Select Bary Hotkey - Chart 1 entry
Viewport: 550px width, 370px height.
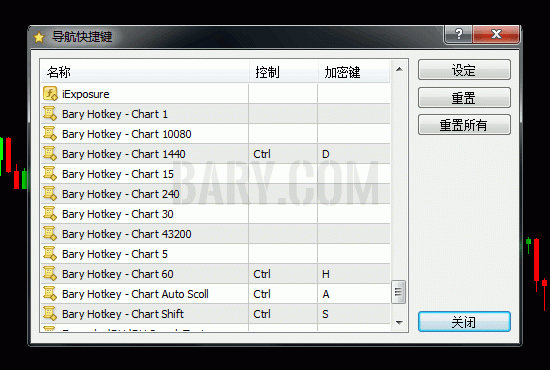(115, 114)
